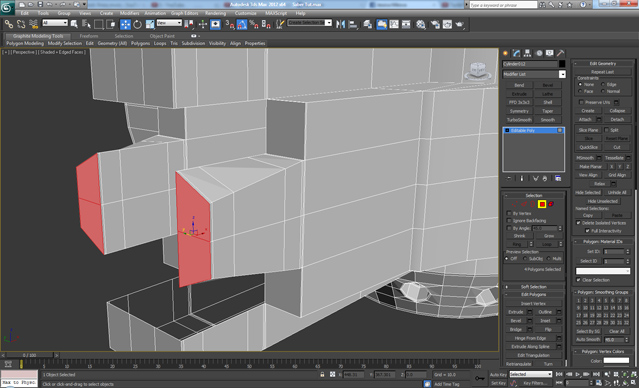The width and height of the screenshot is (639, 388).
Task: Click the Bind to Space Warp icon
Action: click(x=33, y=24)
